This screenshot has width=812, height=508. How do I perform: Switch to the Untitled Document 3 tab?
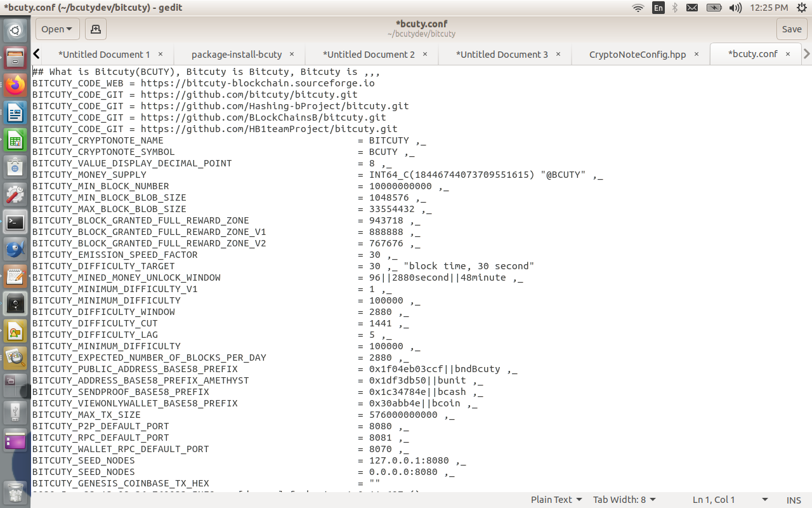[x=502, y=55]
